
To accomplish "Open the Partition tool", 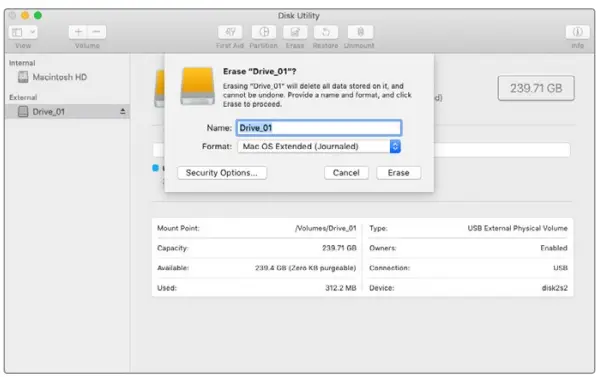I will point(264,32).
